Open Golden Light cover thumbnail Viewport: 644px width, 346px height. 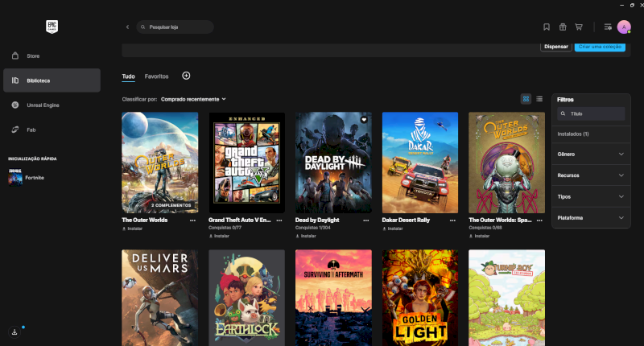click(x=420, y=298)
